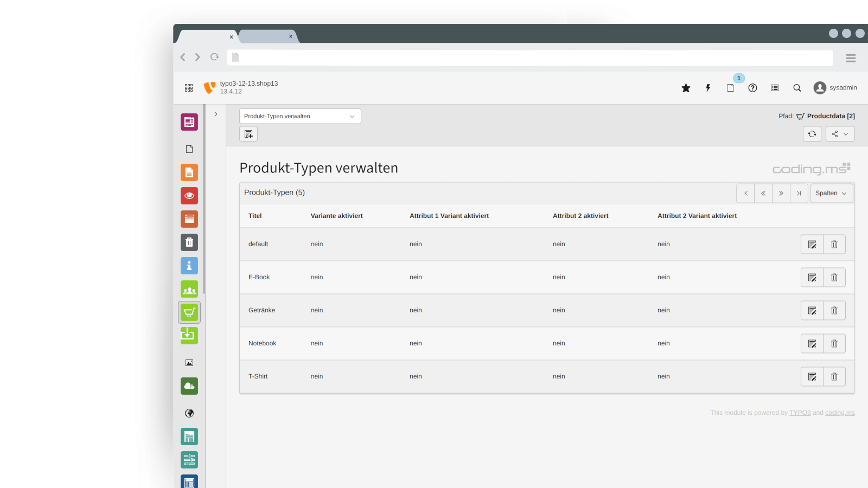Edit the T-Shirt product type

pyautogui.click(x=812, y=377)
